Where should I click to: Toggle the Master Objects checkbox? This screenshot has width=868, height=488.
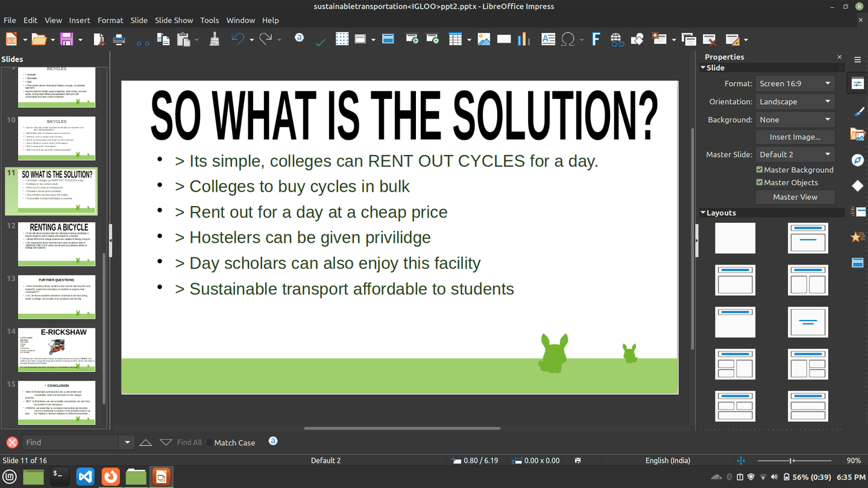[759, 183]
